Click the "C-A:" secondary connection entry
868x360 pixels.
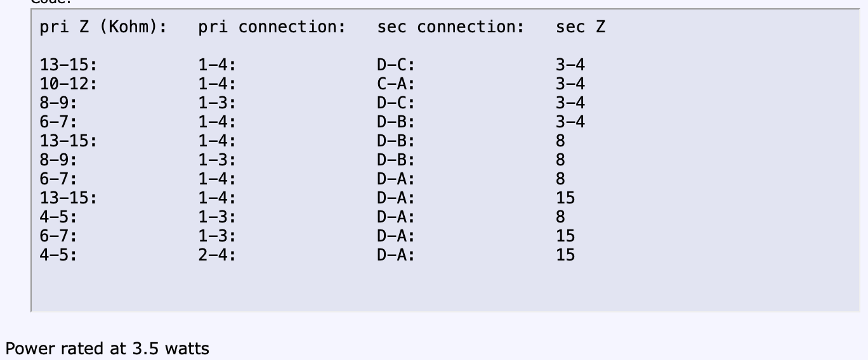pos(396,84)
